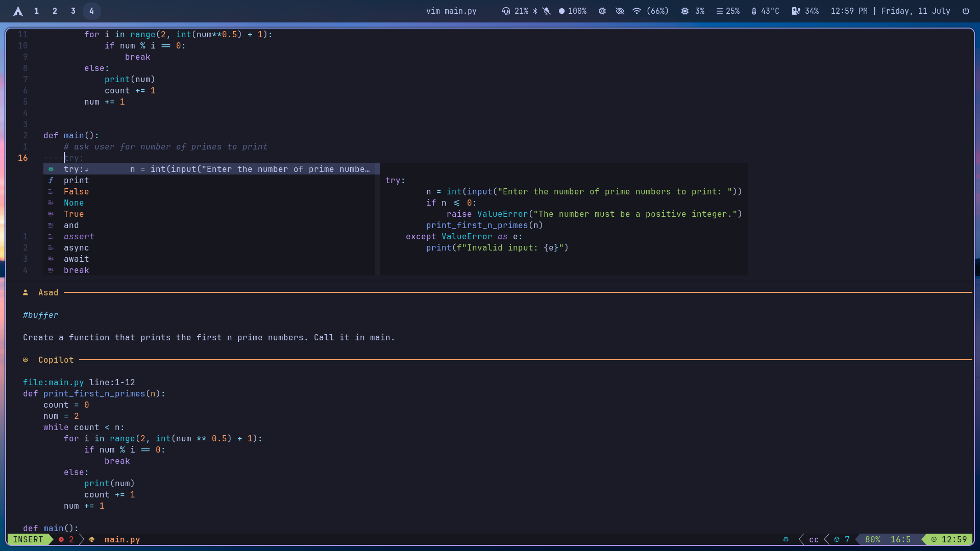Select the 'print' completion item

coord(209,180)
